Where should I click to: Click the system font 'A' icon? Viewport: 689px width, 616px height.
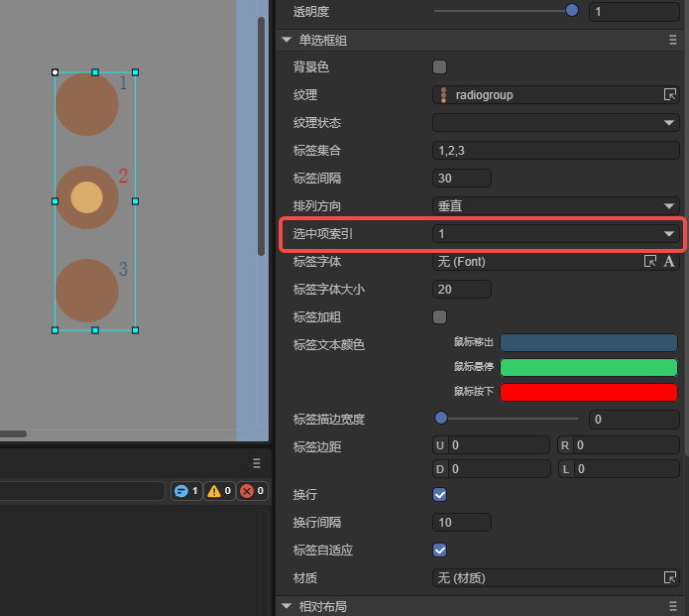[669, 262]
